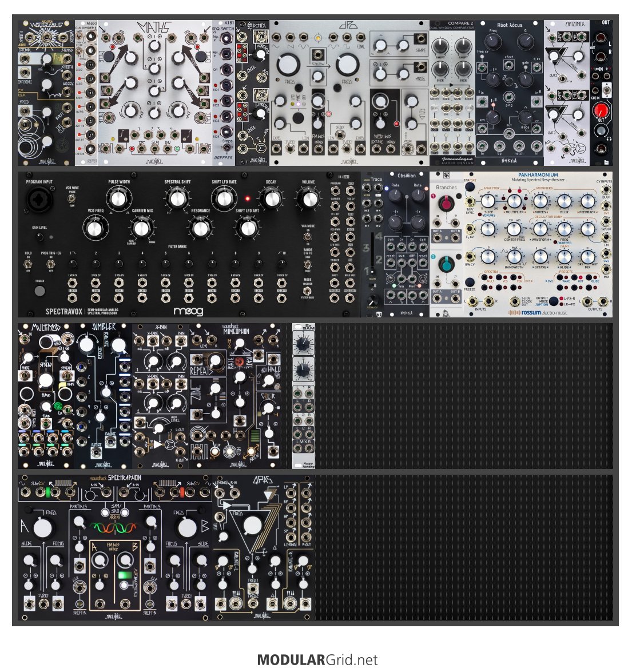
Task: Adjust the Panharmonium Feedback knob
Action: (x=587, y=201)
